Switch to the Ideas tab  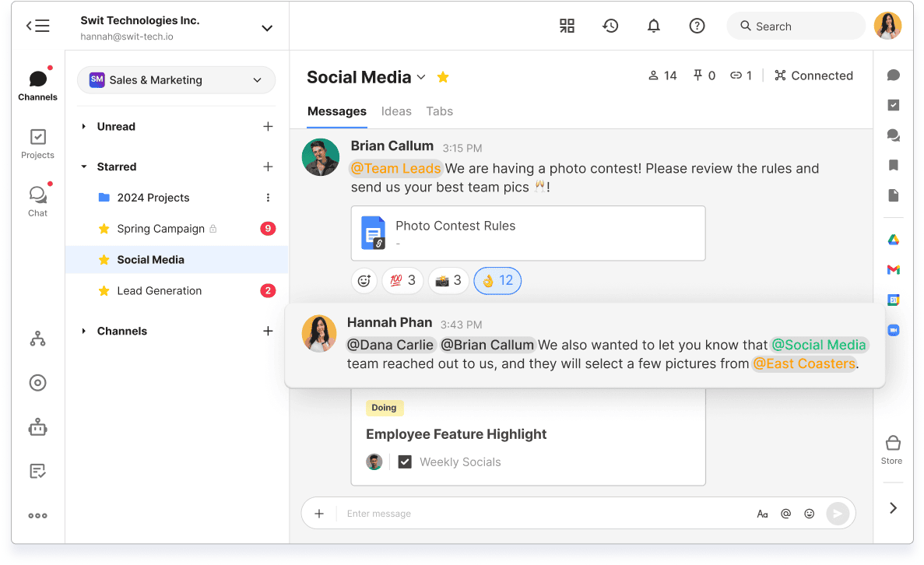pyautogui.click(x=396, y=111)
